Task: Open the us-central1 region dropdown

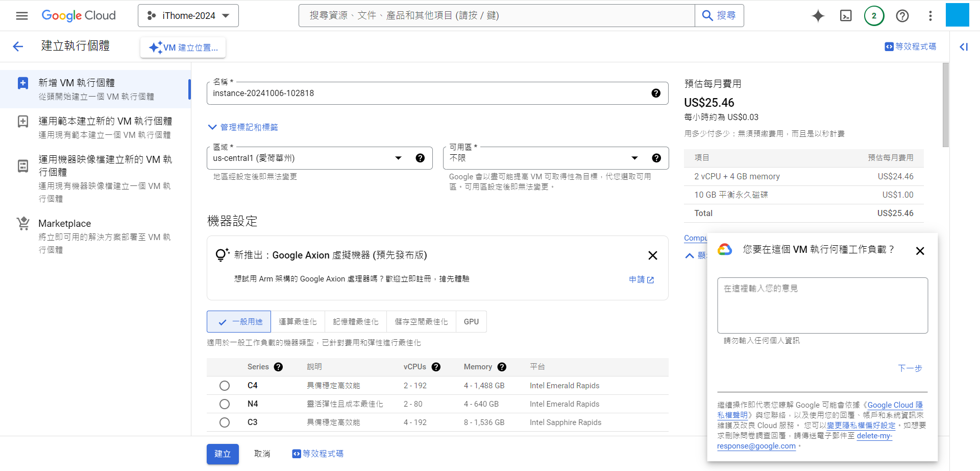Action: point(320,158)
